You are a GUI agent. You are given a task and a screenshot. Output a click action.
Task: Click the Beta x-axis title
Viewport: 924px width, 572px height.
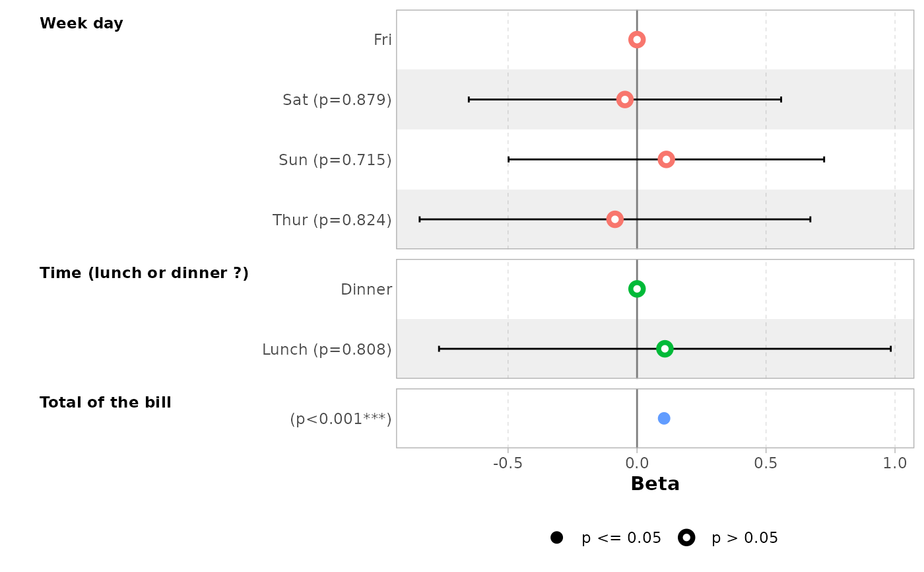coord(655,484)
